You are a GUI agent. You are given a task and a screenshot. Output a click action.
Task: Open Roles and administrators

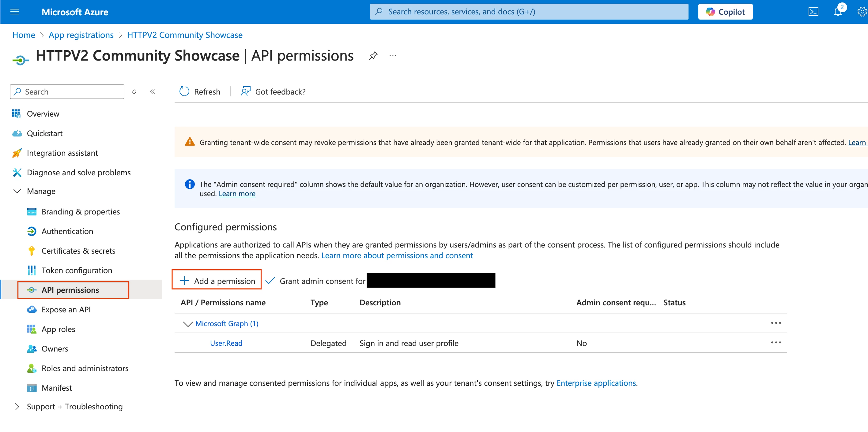(85, 368)
